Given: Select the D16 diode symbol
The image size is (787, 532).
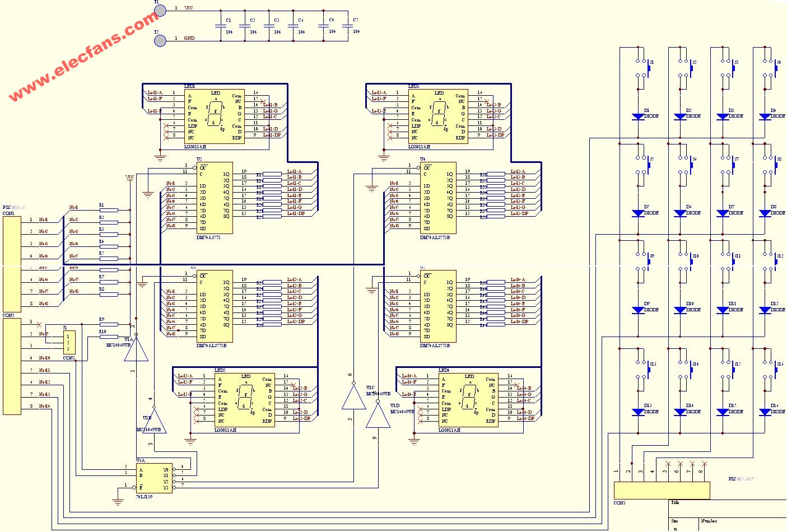Looking at the screenshot, I should click(765, 412).
